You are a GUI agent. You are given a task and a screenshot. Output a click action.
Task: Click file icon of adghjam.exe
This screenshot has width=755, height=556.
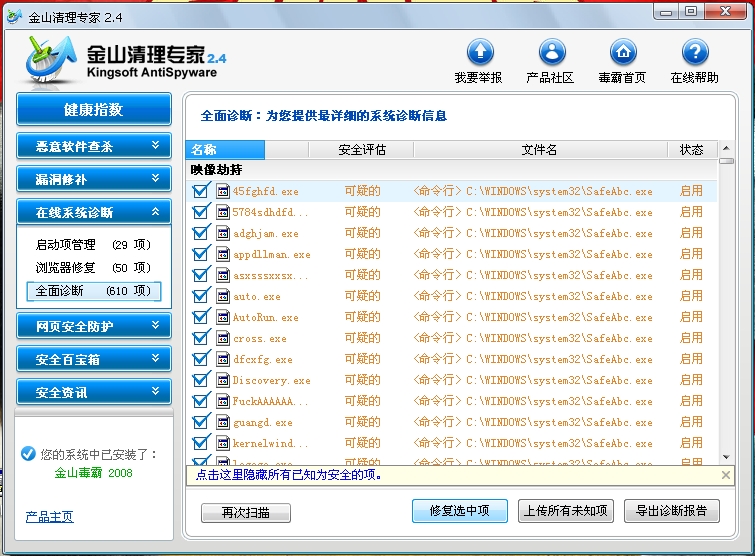click(x=222, y=233)
